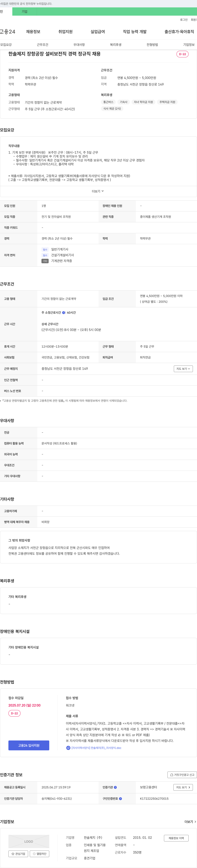The width and height of the screenshot is (197, 868).
Task: Jump to 모집요강 section tab
Action: [x=6, y=44]
